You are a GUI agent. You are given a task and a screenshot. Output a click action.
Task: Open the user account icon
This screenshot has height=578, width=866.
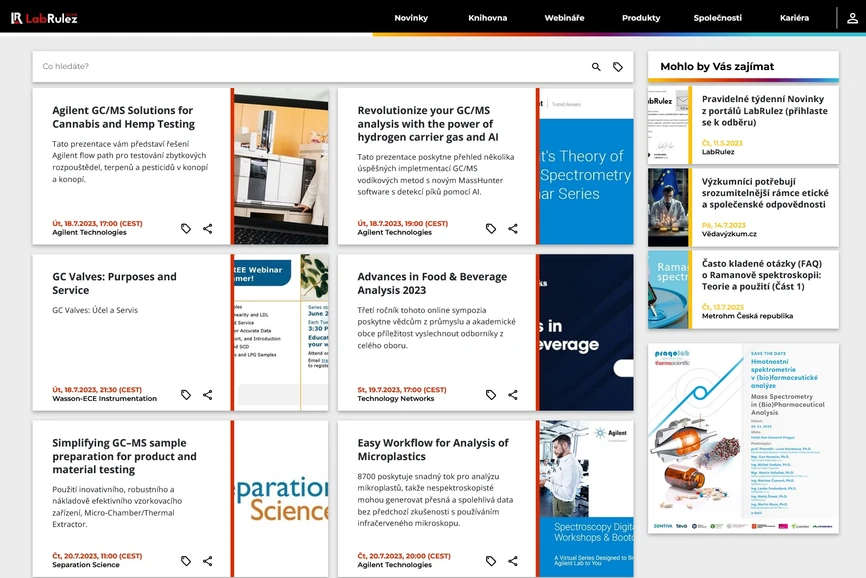(x=852, y=18)
